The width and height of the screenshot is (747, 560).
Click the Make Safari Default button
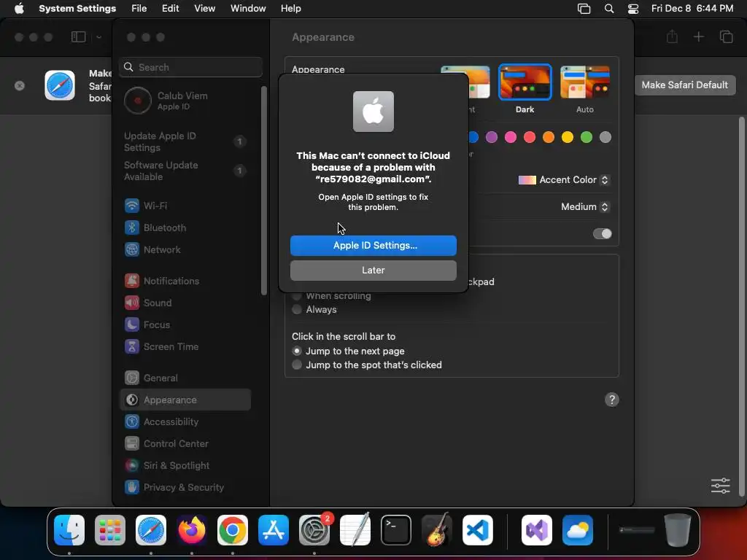(684, 85)
